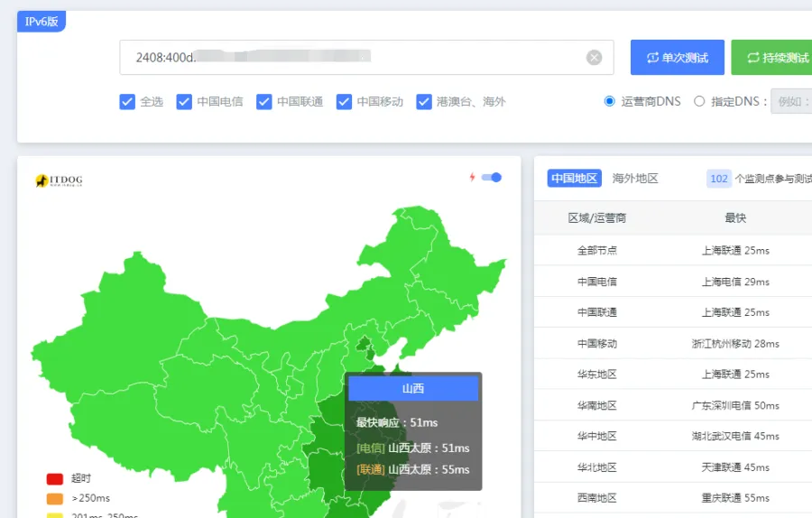Select the 全部节点 row
The image size is (812, 518).
coord(673,250)
